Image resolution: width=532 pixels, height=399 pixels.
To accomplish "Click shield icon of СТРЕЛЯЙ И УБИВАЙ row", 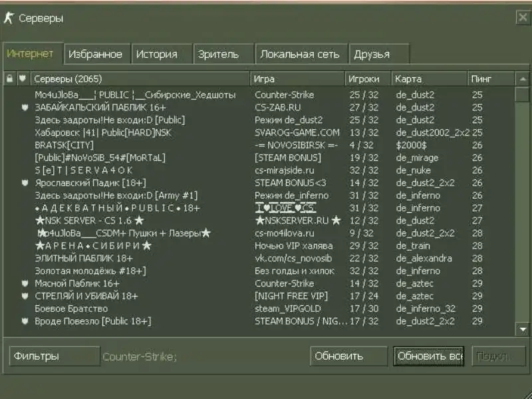I will point(25,296).
